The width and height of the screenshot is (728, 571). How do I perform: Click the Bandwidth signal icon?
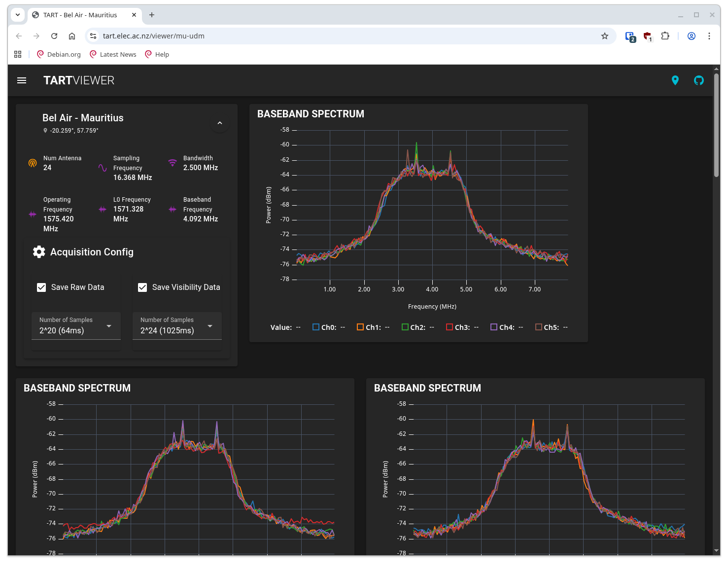point(172,163)
